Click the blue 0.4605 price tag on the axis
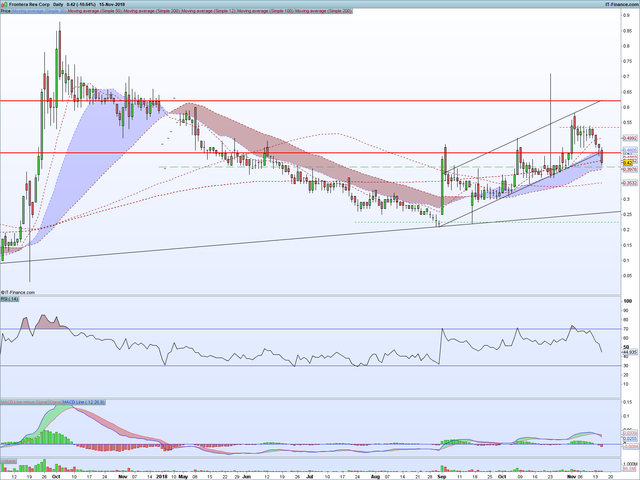640x480 pixels. click(x=630, y=151)
